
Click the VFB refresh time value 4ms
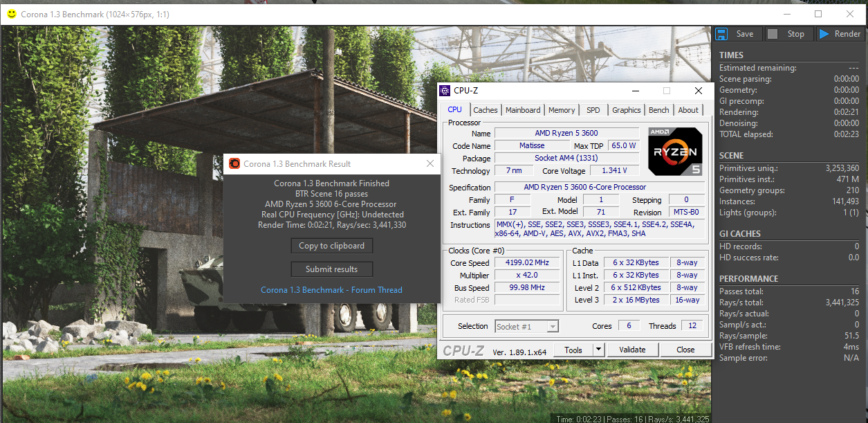coord(851,347)
